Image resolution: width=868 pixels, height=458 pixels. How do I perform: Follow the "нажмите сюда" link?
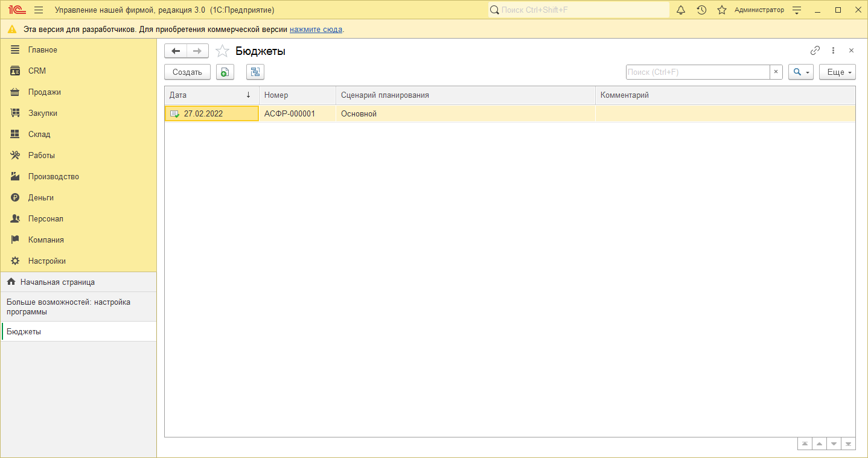[x=316, y=29]
